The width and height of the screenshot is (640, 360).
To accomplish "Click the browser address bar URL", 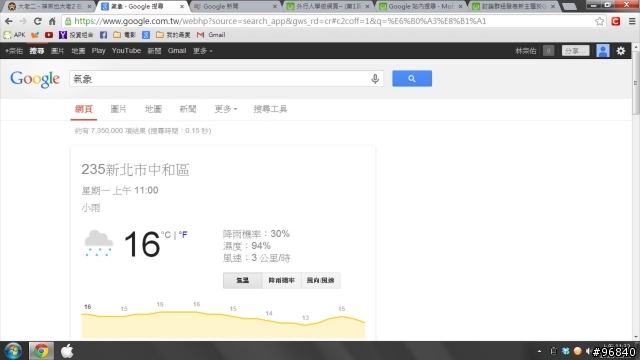I will tap(280, 21).
